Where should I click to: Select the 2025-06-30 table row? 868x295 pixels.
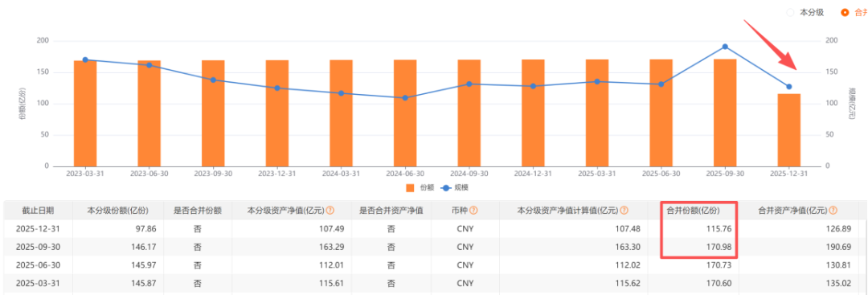[432, 265]
